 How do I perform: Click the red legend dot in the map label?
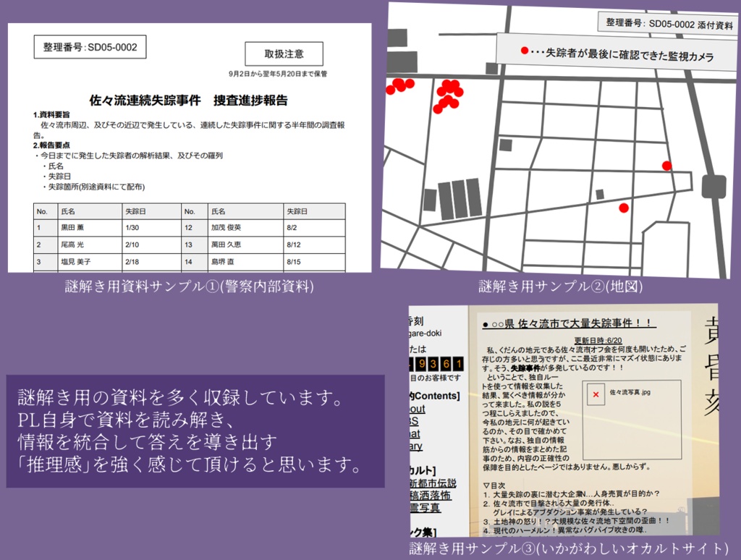click(525, 50)
